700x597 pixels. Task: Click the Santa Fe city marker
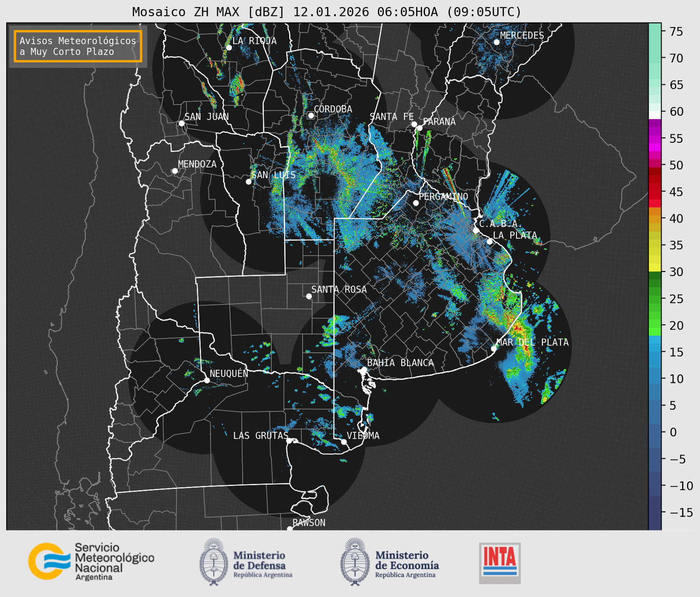coord(414,124)
